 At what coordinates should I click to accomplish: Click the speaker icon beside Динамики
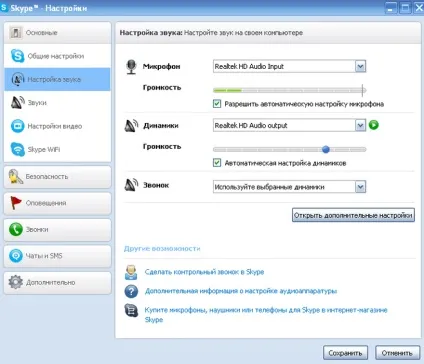click(131, 126)
